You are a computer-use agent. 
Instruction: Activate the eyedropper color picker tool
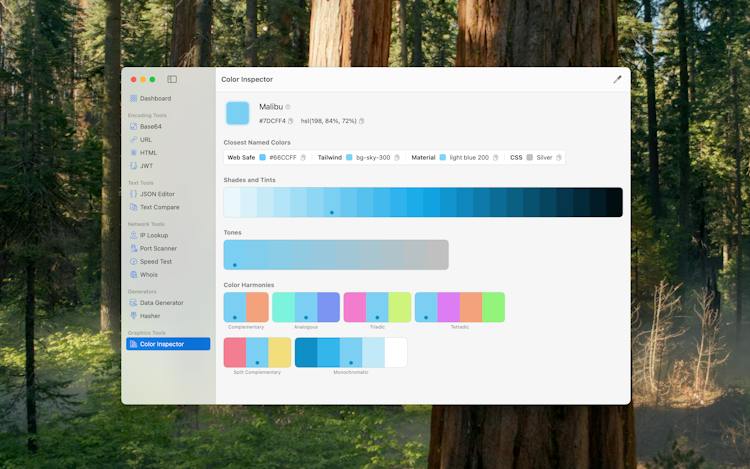pyautogui.click(x=618, y=79)
